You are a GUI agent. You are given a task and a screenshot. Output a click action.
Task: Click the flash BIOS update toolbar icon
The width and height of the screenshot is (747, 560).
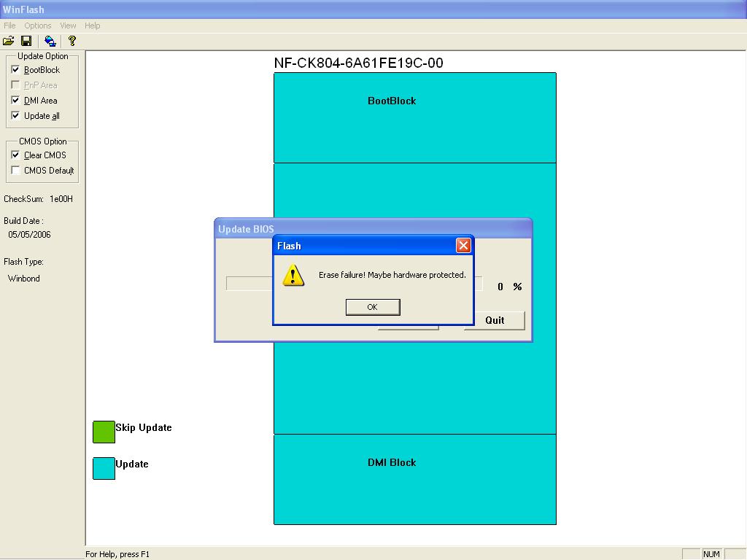(50, 41)
